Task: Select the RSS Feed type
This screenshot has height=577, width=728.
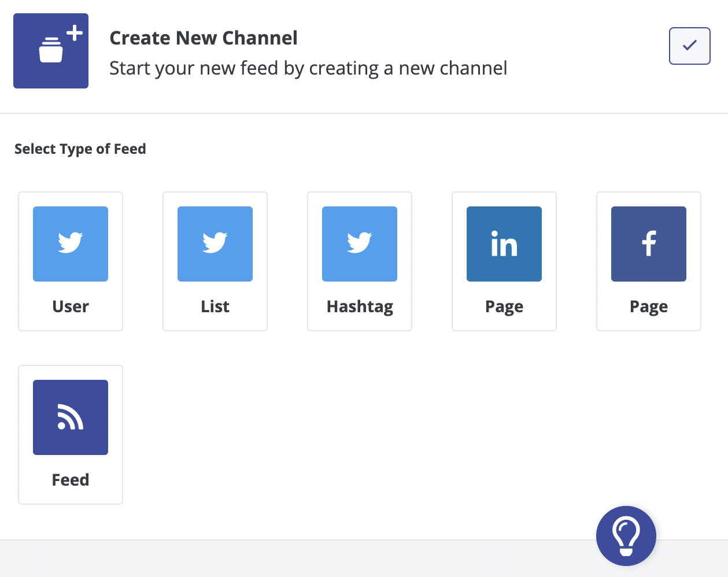Action: [71, 435]
